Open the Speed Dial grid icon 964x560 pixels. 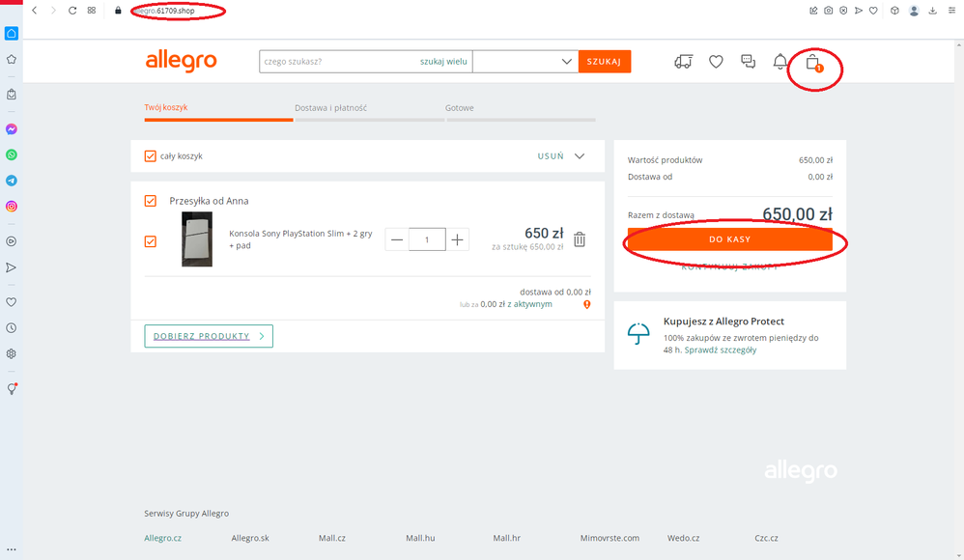(92, 11)
